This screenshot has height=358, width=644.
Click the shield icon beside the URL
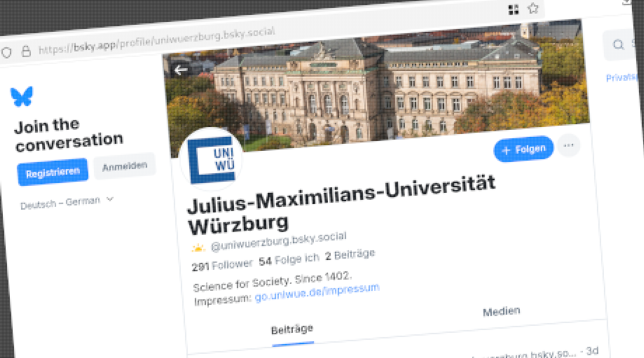pyautogui.click(x=6, y=52)
